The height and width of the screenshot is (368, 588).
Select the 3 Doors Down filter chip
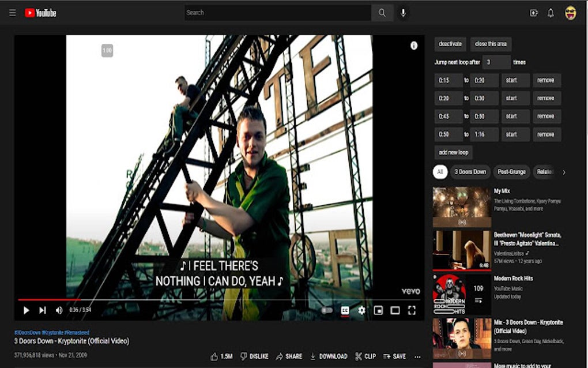(470, 172)
